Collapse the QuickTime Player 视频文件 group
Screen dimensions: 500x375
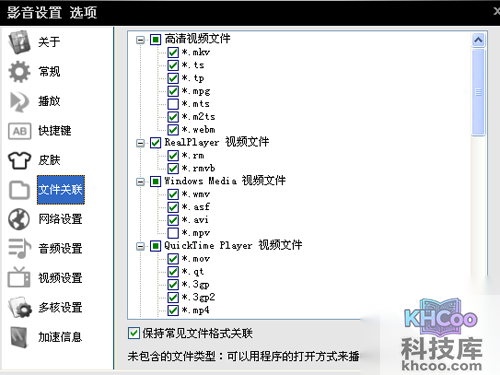point(140,247)
